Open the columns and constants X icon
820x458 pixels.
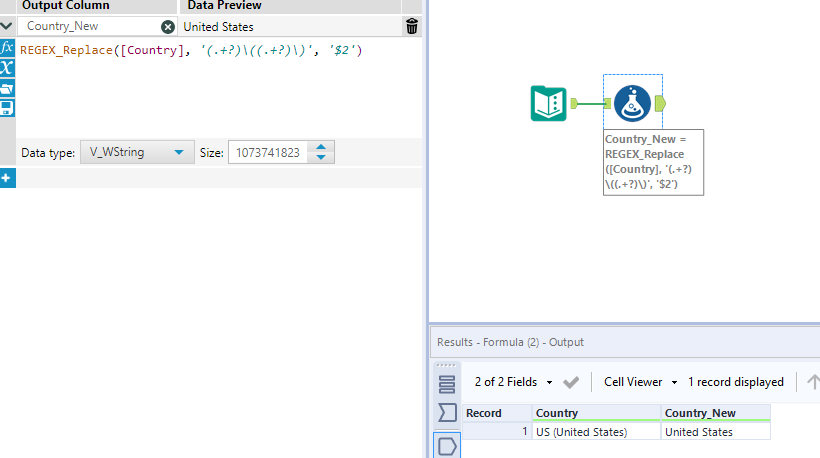coord(7,68)
